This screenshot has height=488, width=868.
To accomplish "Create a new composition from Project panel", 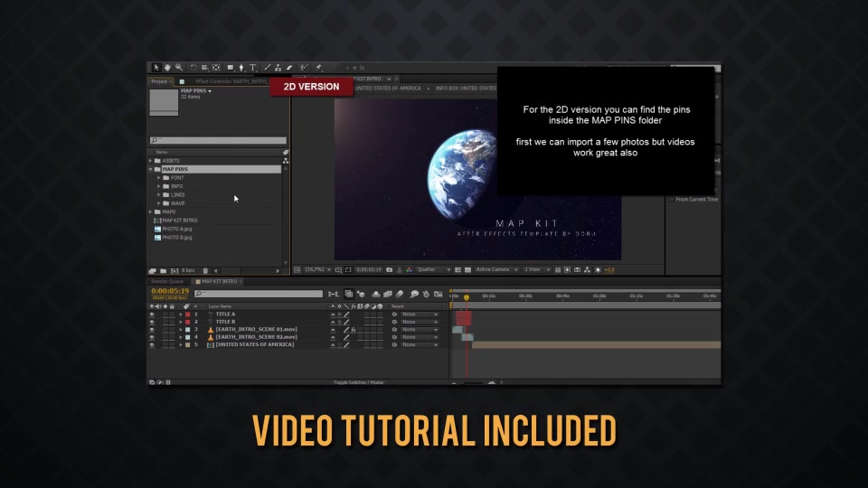I will pyautogui.click(x=175, y=270).
